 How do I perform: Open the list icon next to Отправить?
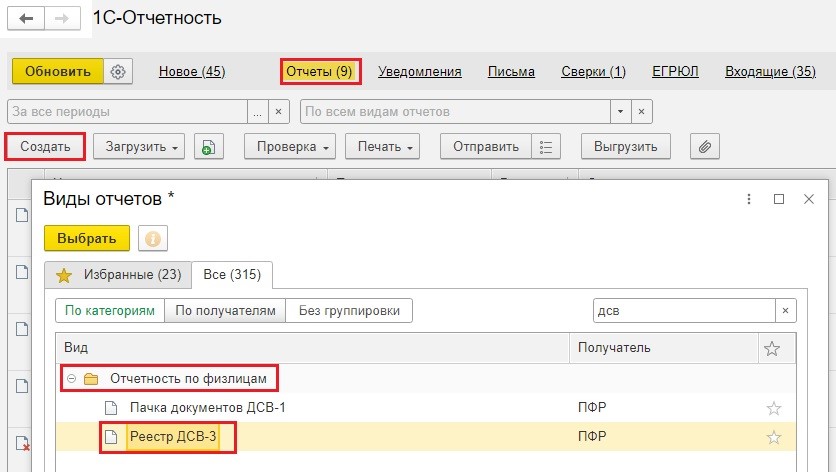(x=545, y=147)
